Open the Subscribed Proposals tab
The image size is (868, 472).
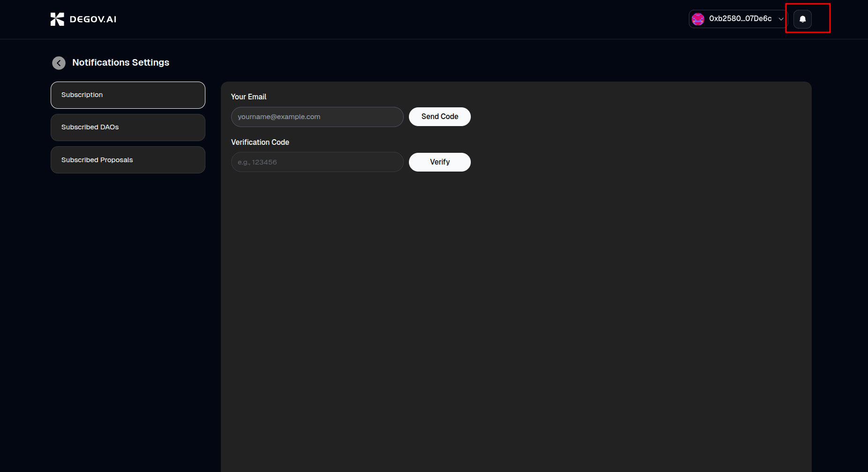[x=128, y=160]
